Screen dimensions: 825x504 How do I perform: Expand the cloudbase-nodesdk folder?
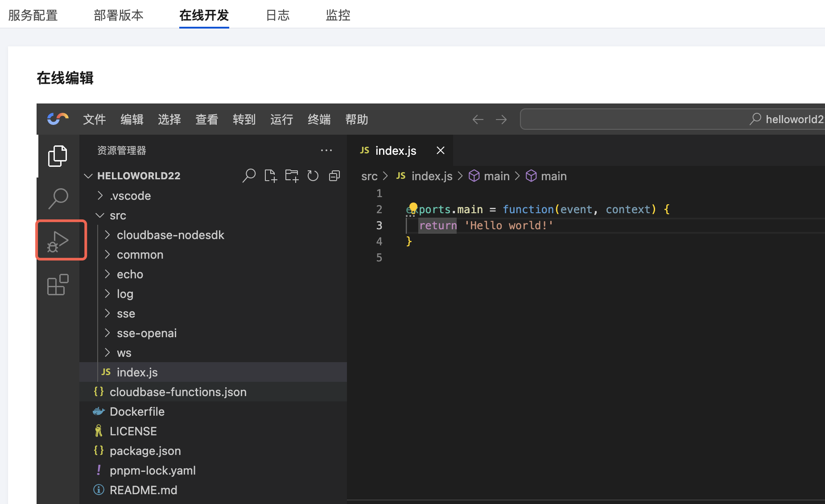[x=170, y=235]
